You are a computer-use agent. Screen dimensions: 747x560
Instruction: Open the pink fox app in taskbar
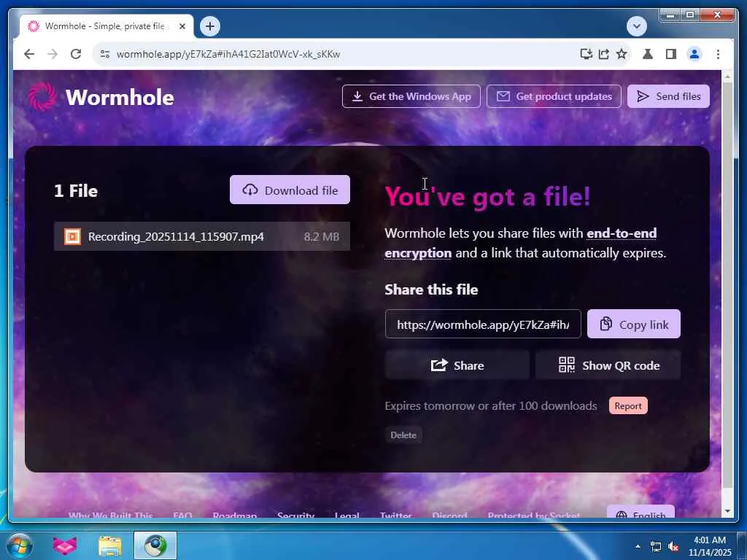pos(65,545)
